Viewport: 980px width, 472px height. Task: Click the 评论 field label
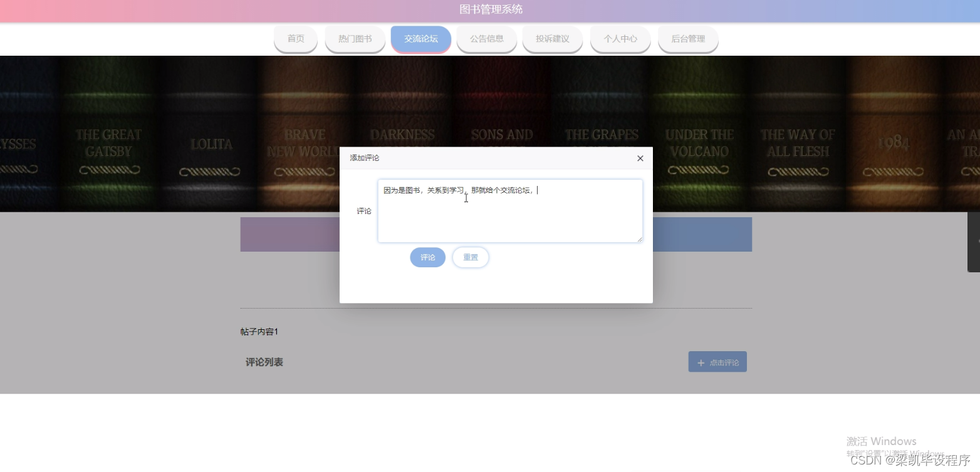point(364,211)
